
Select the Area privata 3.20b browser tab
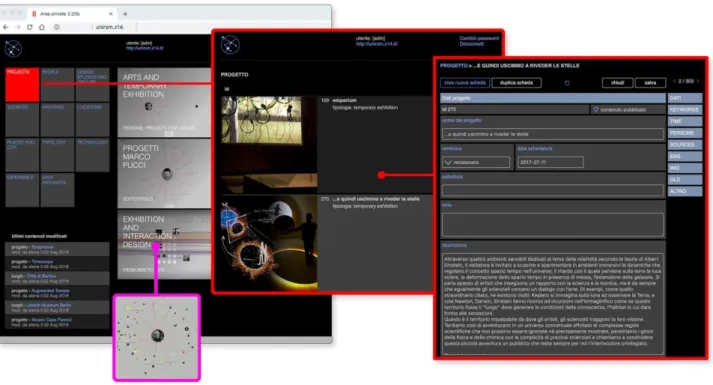click(x=72, y=14)
